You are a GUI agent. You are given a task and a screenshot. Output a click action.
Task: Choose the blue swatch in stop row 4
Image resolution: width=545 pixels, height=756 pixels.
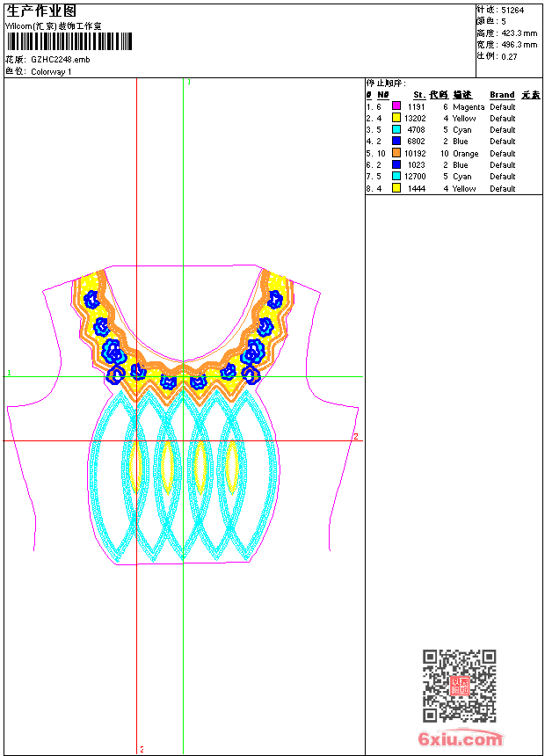(x=396, y=142)
